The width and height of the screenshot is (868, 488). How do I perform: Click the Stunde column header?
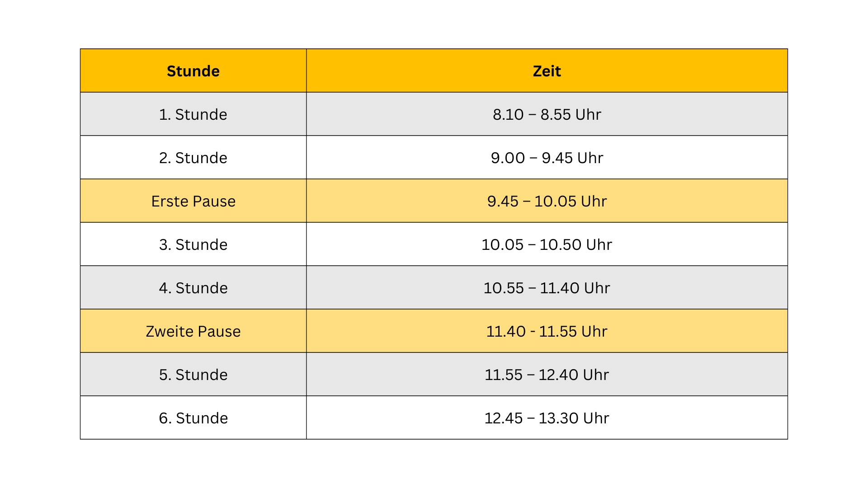pos(193,70)
